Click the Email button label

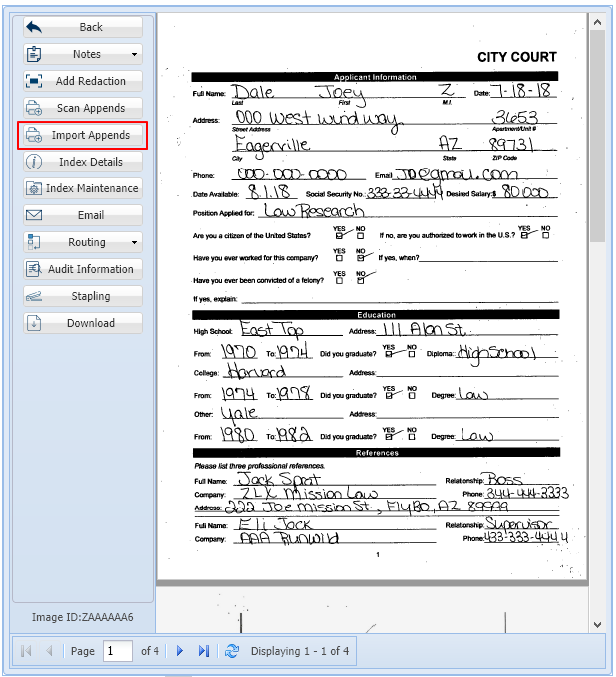(91, 215)
